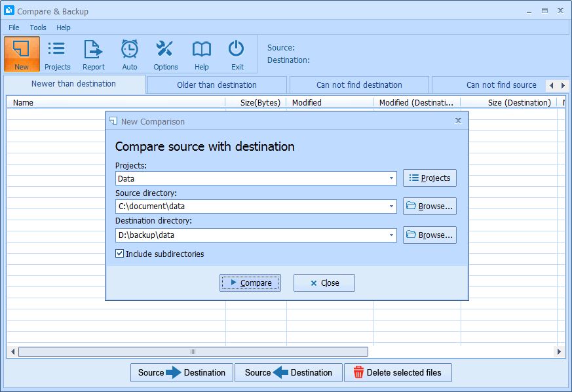Click the Projects button in the dialog

pyautogui.click(x=429, y=178)
